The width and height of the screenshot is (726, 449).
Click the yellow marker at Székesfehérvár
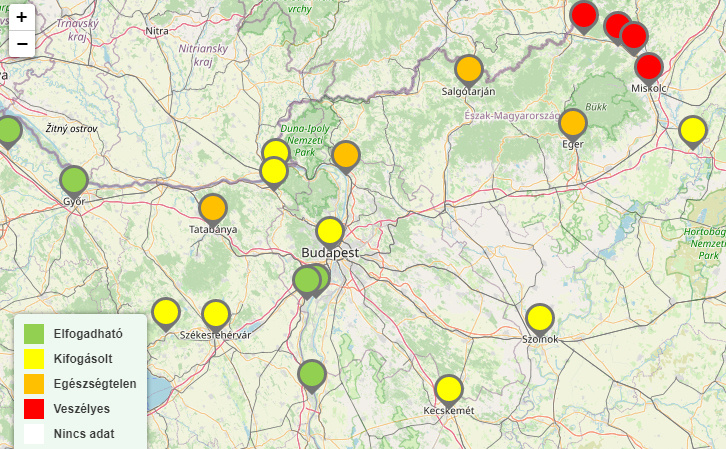tap(216, 314)
